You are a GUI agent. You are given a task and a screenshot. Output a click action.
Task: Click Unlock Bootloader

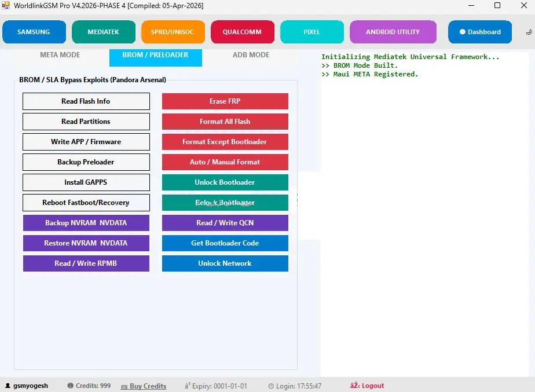coord(225,182)
